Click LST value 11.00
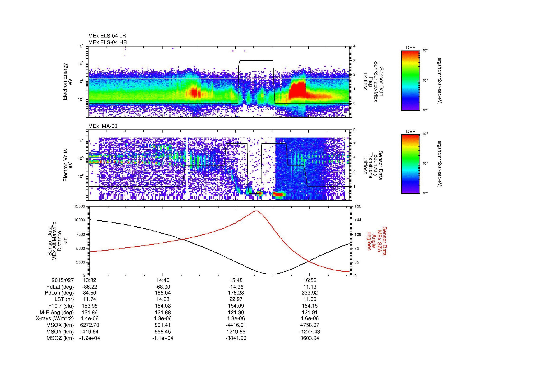This screenshot has width=555, height=392. pos(310,299)
